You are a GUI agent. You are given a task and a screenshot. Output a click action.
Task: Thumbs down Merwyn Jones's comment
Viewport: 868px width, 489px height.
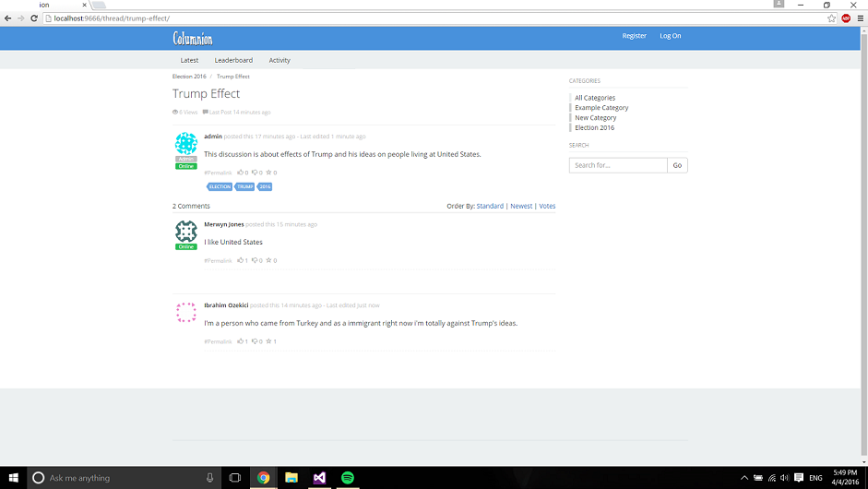tap(256, 261)
